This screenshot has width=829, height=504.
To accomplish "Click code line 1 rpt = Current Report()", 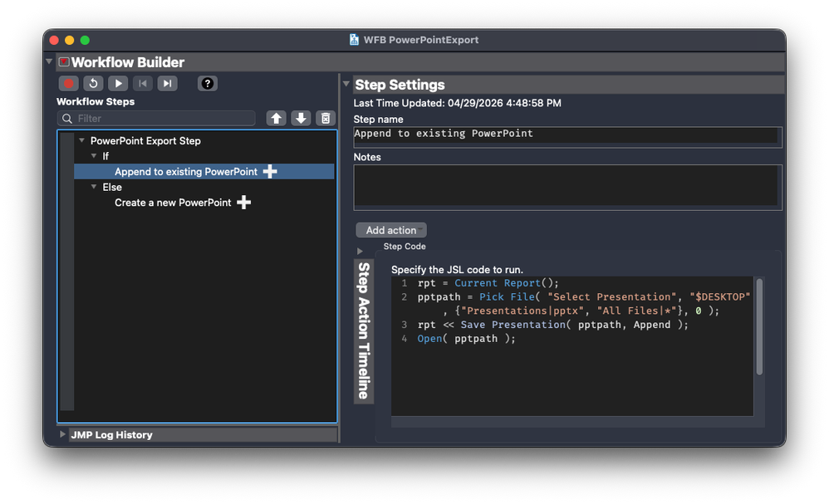I will [x=488, y=283].
